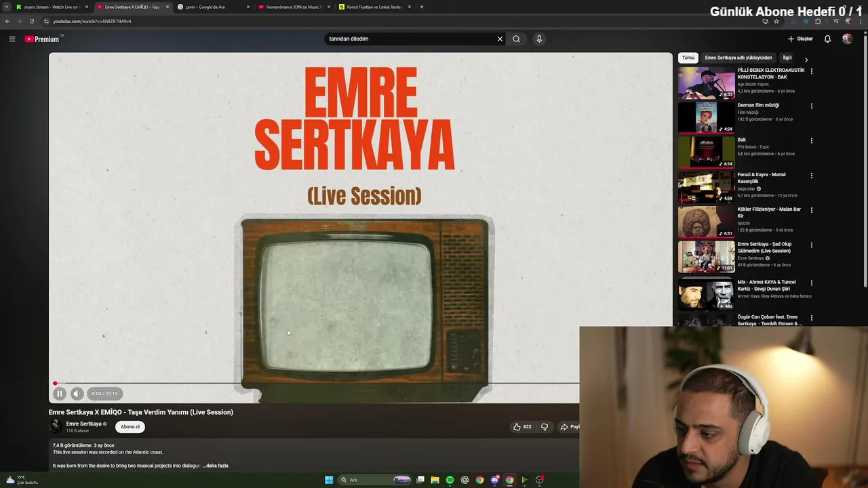Go to YouTube Premium home logo
The height and width of the screenshot is (488, 868).
[x=42, y=39]
